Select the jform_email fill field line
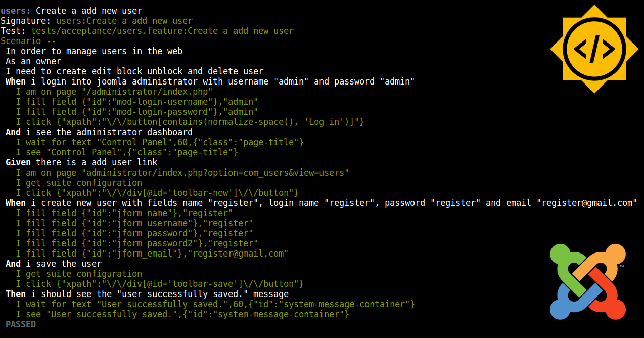The width and height of the screenshot is (644, 338). (152, 254)
